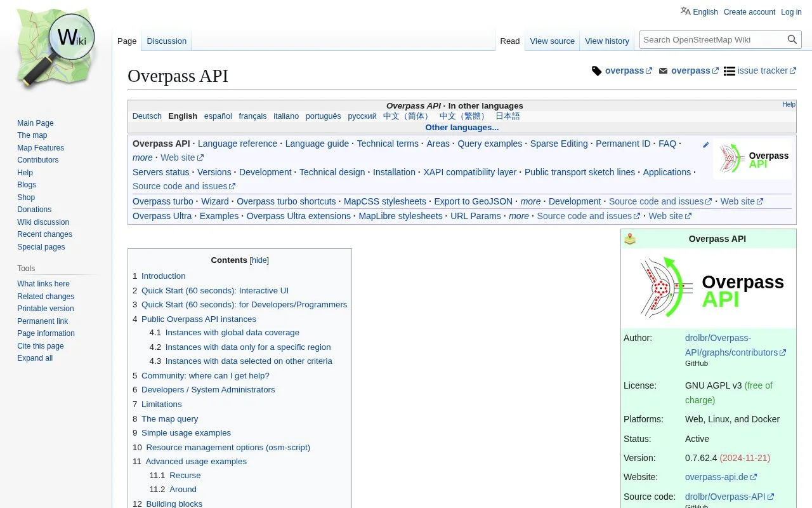Click the OpenStreetMap Wiki logo

pos(56,48)
